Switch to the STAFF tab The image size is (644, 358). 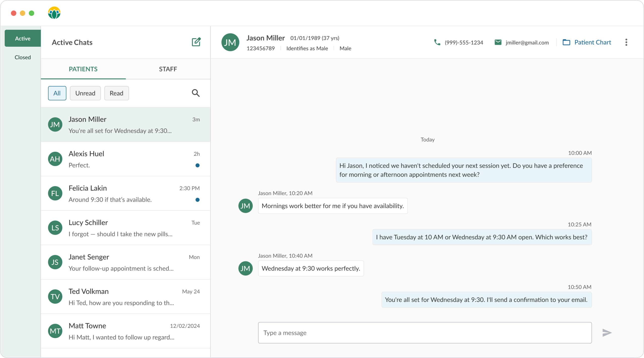(168, 69)
